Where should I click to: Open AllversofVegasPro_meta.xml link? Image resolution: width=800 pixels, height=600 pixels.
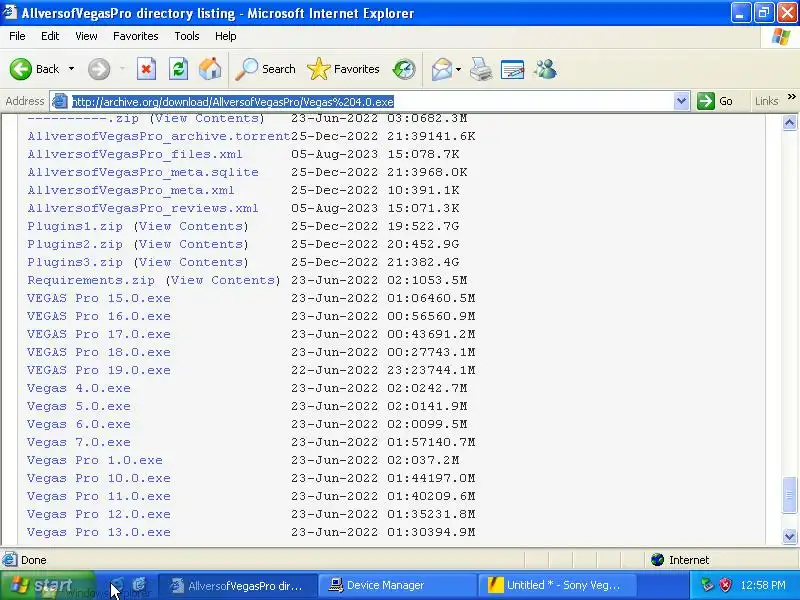click(131, 190)
